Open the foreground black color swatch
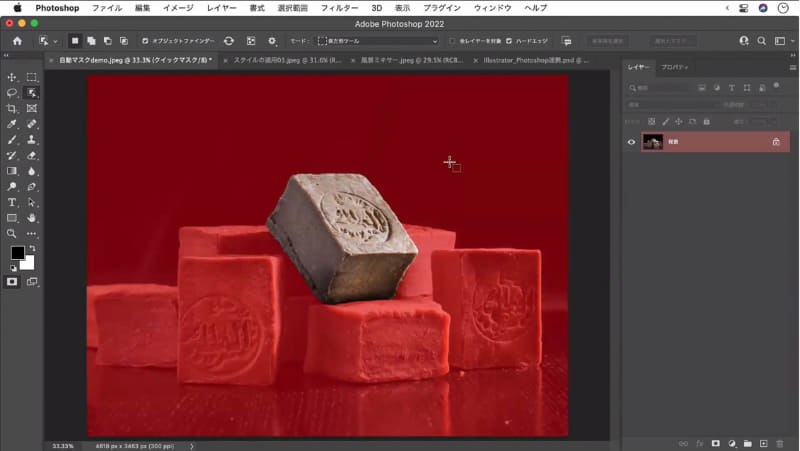800x451 pixels. coord(17,253)
